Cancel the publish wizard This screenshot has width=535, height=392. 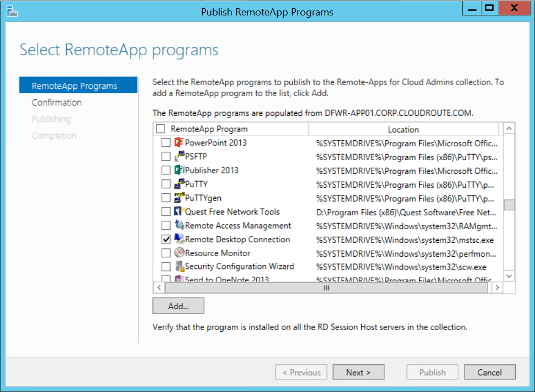pos(490,372)
